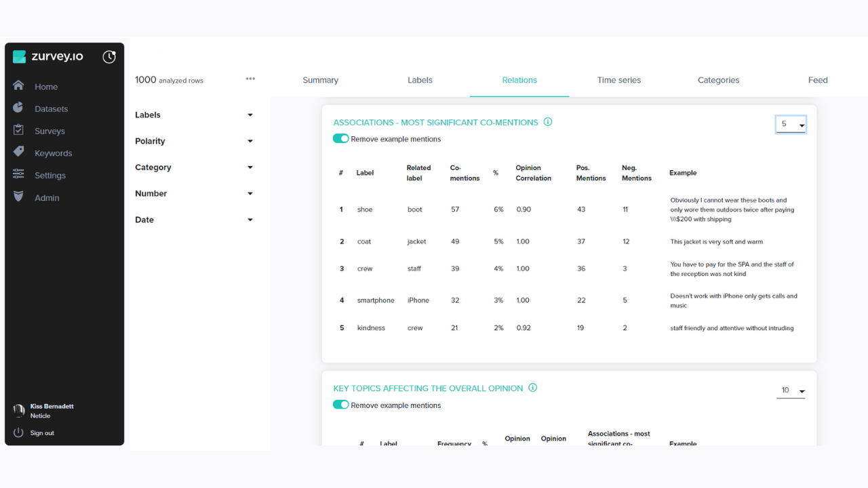
Task: Click the 'boot' related label
Action: [415, 209]
